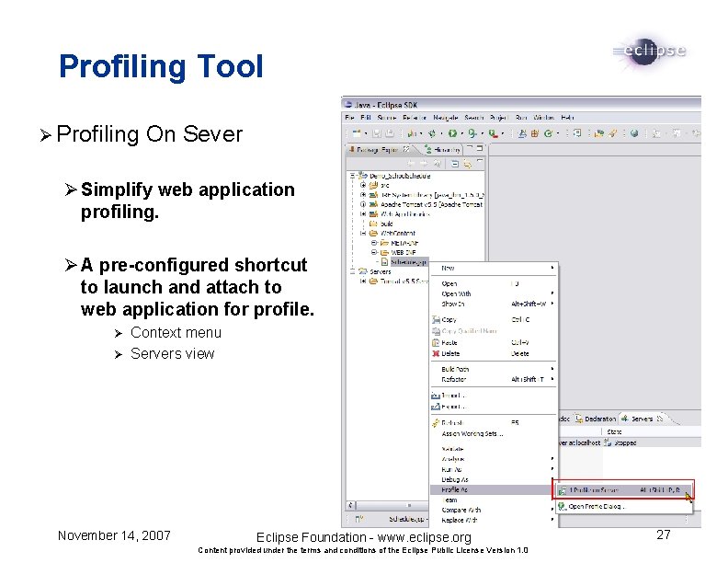This screenshot has height=563, width=728.
Task: Click the Profile toolbar icon
Action: [x=413, y=133]
